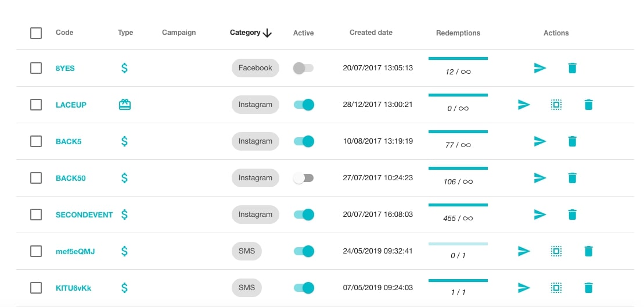Sort by the Active column header
The height and width of the screenshot is (307, 644).
(304, 33)
